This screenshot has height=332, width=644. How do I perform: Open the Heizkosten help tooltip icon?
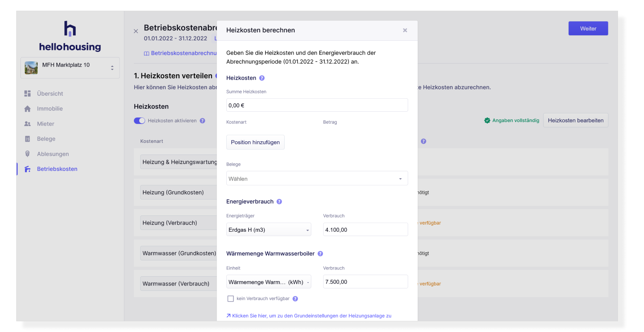click(262, 78)
